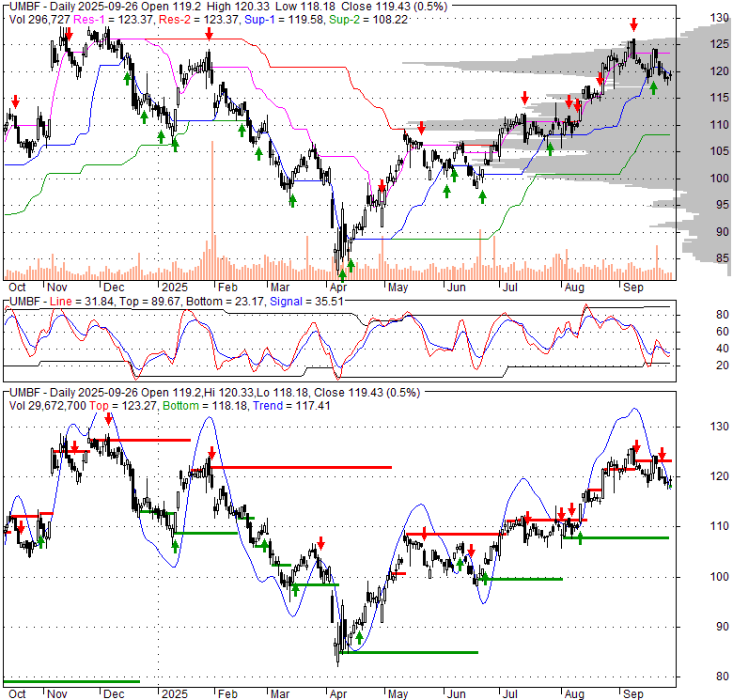Click the 20 level on the oscillator axis
The width and height of the screenshot is (733, 700).
click(723, 365)
